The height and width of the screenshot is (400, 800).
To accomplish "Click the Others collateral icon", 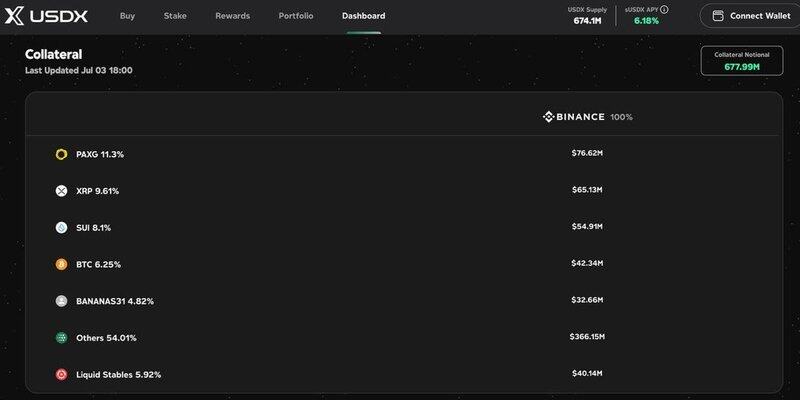I will point(61,338).
